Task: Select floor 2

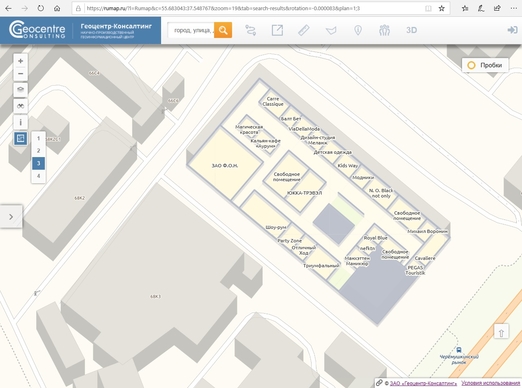Action: (x=38, y=151)
